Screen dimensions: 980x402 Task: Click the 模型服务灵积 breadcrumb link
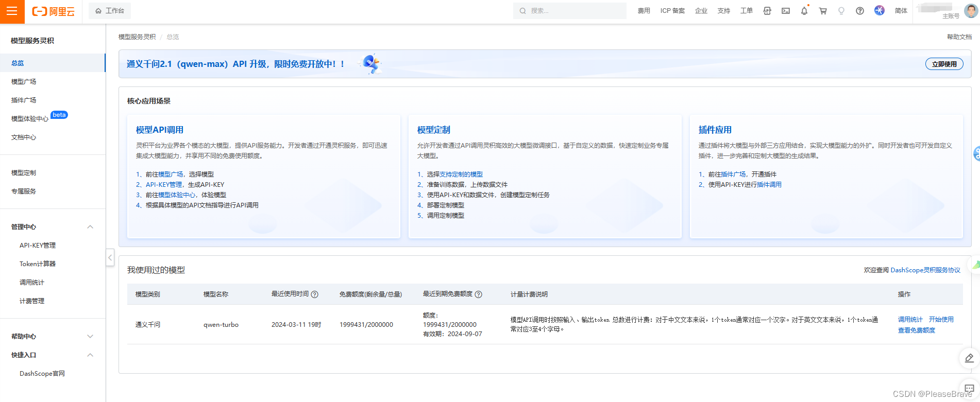coord(137,37)
